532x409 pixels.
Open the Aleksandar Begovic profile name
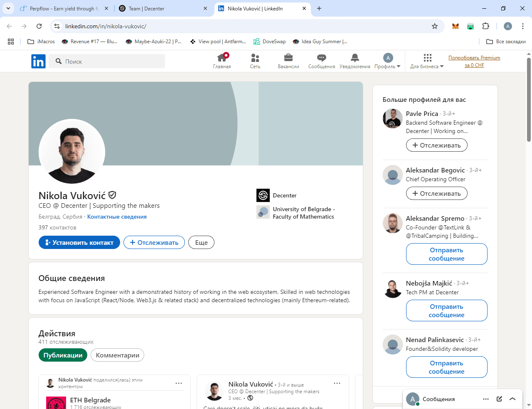[x=435, y=170]
